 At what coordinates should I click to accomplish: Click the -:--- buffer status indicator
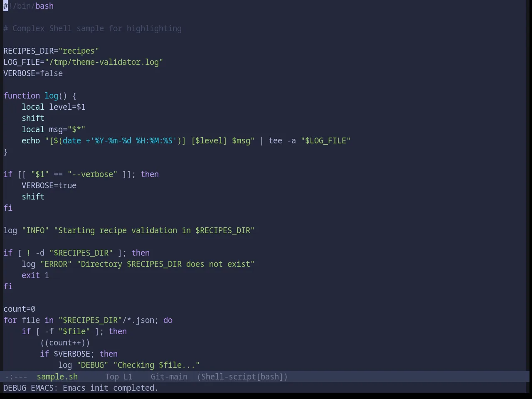pyautogui.click(x=16, y=377)
